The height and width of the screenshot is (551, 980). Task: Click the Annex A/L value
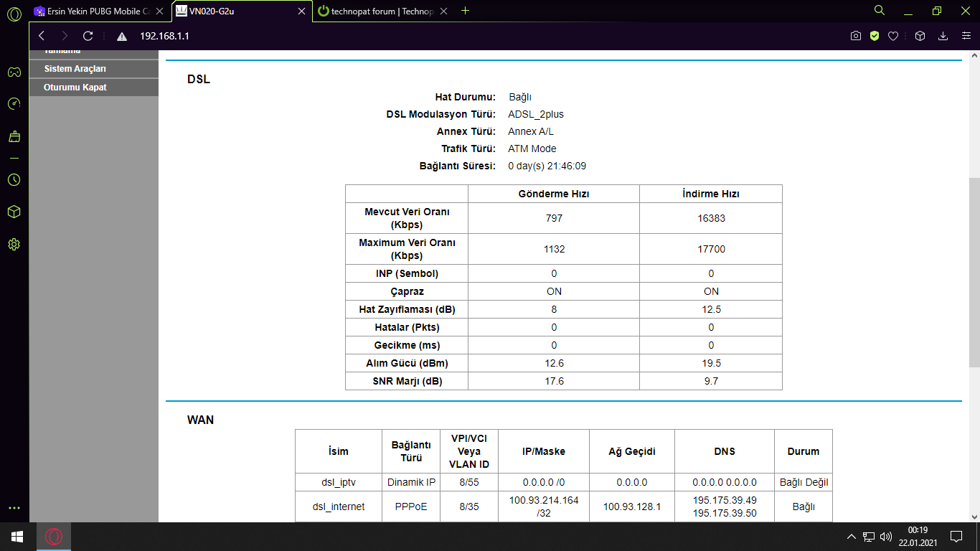pos(531,131)
